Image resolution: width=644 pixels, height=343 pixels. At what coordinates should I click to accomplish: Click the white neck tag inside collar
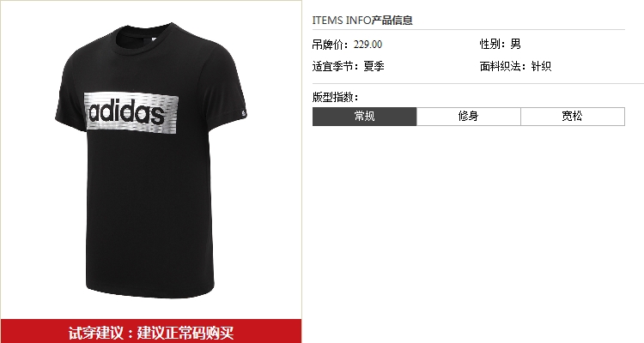pos(154,39)
